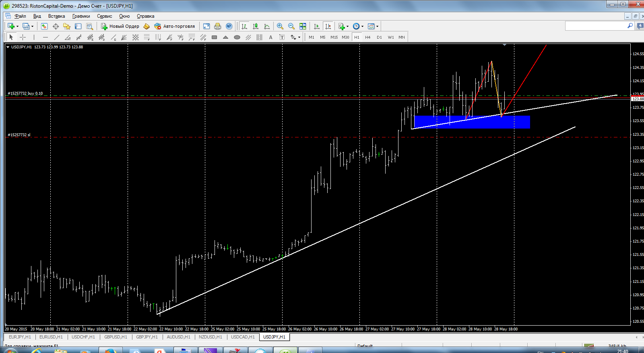
Task: Open the Strategy Tester magnifier icon
Action: click(89, 26)
